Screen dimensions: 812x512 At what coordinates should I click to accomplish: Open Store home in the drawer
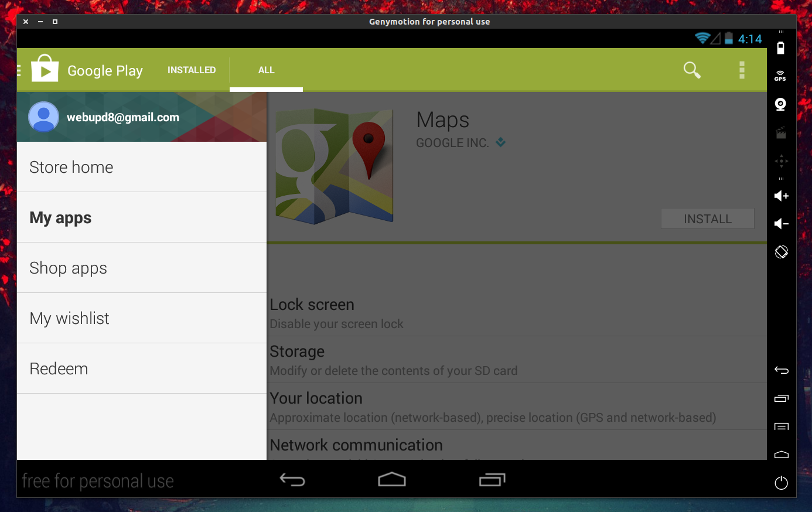pyautogui.click(x=142, y=167)
